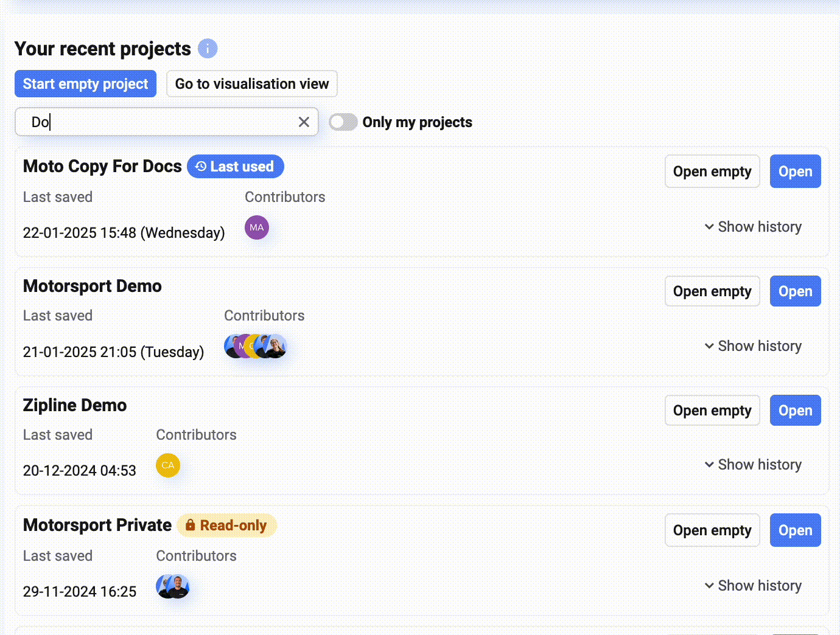This screenshot has height=635, width=840.
Task: Click the Last used badge
Action: 235,167
